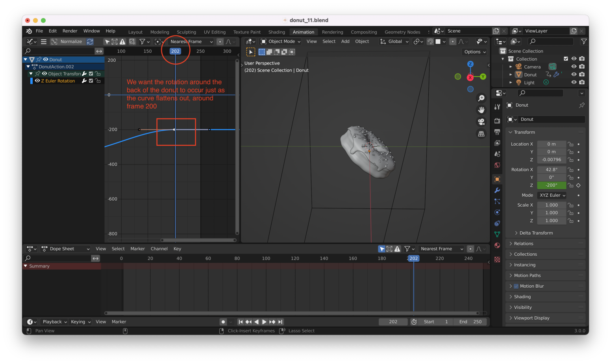Image resolution: width=611 pixels, height=364 pixels.
Task: Toggle the Z Euler Rotation channel mute checkbox
Action: (x=91, y=81)
